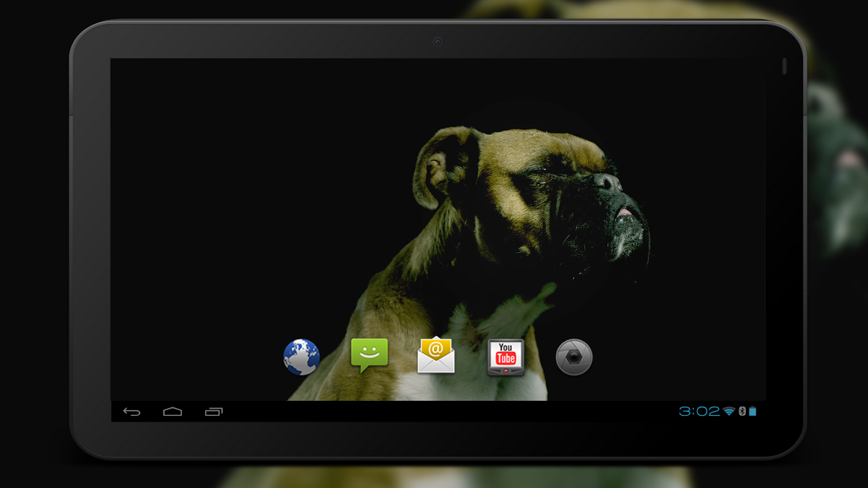The width and height of the screenshot is (868, 488).
Task: Open the Recent Apps overview
Action: tap(214, 412)
